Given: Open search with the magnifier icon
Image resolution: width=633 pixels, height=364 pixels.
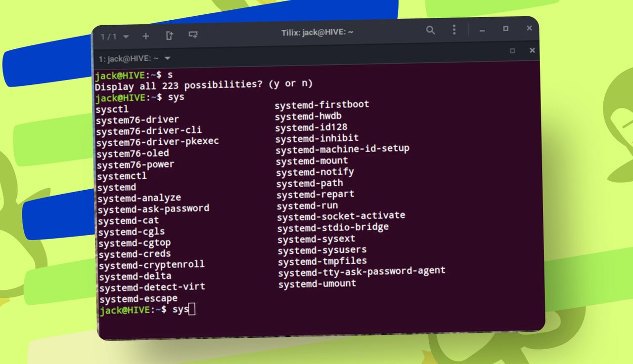Looking at the screenshot, I should tap(430, 30).
